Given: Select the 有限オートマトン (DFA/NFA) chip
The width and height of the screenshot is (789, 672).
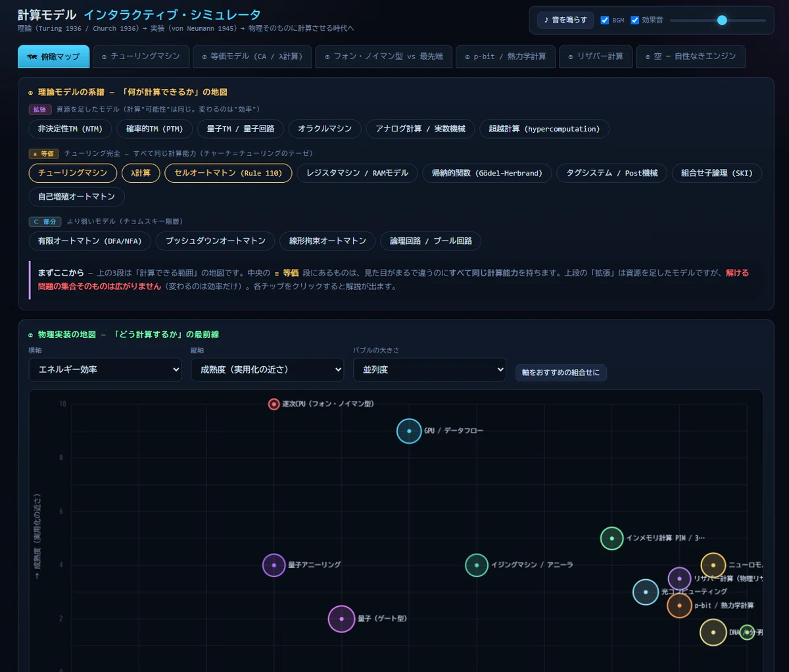Looking at the screenshot, I should click(90, 241).
